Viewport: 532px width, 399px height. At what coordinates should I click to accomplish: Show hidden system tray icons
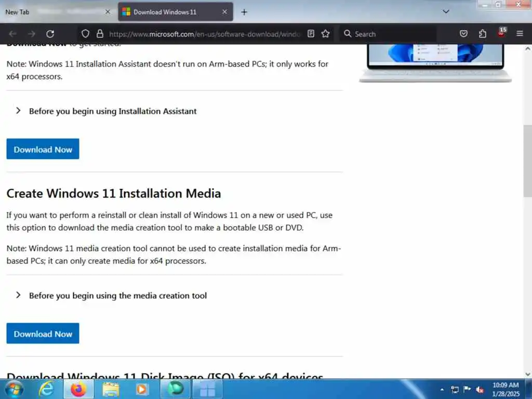(x=442, y=390)
